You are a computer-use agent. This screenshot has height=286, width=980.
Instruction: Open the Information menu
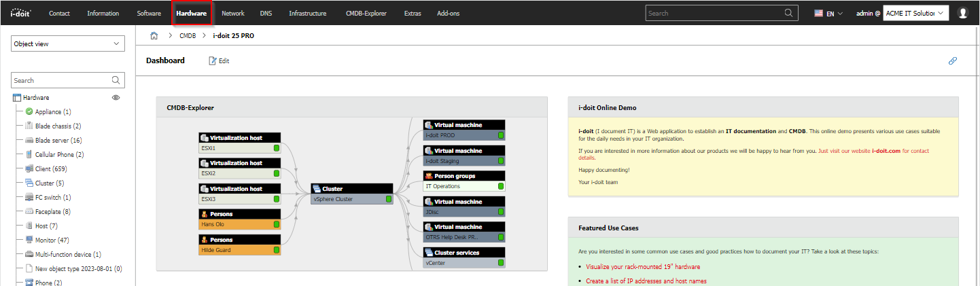[x=103, y=13]
